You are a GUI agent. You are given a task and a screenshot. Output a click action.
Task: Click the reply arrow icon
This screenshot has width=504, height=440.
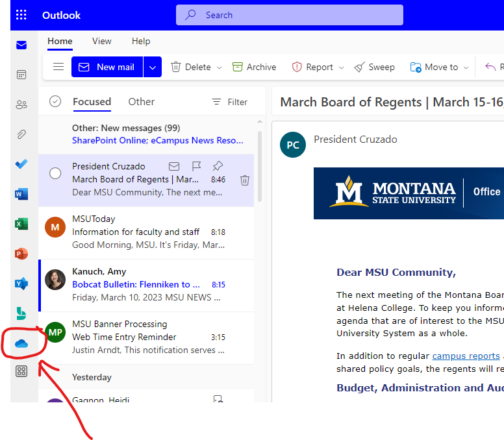click(490, 67)
